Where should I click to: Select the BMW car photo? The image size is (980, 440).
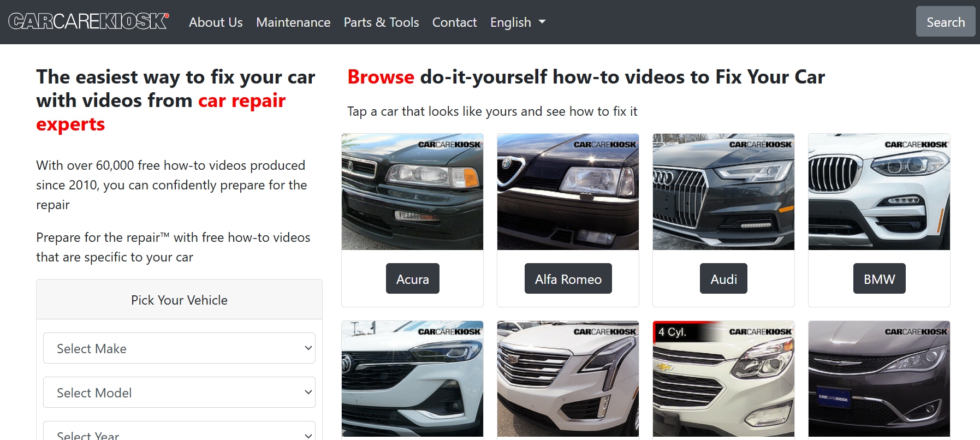(x=879, y=192)
